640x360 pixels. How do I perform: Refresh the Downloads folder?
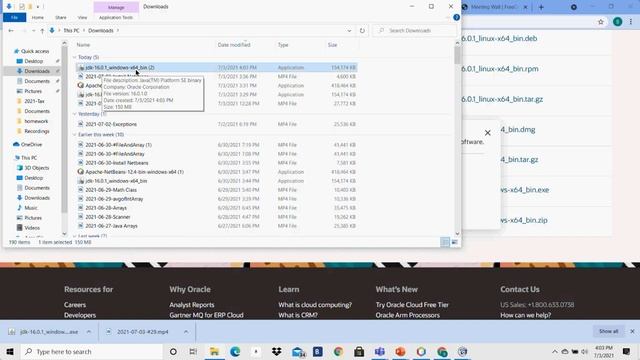click(362, 31)
